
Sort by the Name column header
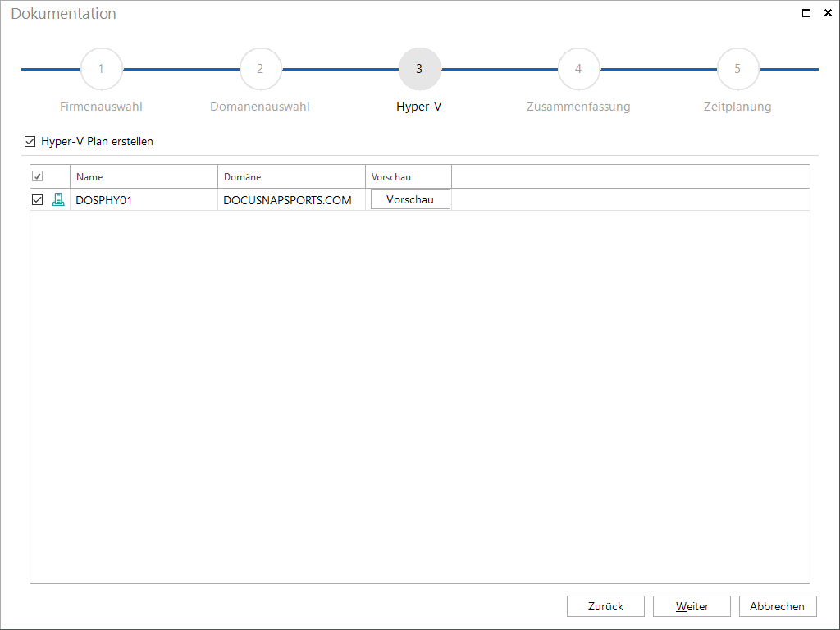(x=144, y=177)
